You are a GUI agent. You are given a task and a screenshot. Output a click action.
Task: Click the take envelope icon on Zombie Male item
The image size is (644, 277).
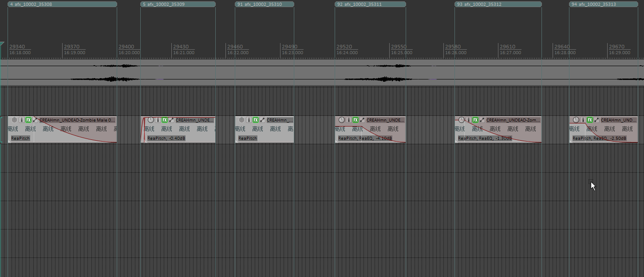tap(35, 120)
